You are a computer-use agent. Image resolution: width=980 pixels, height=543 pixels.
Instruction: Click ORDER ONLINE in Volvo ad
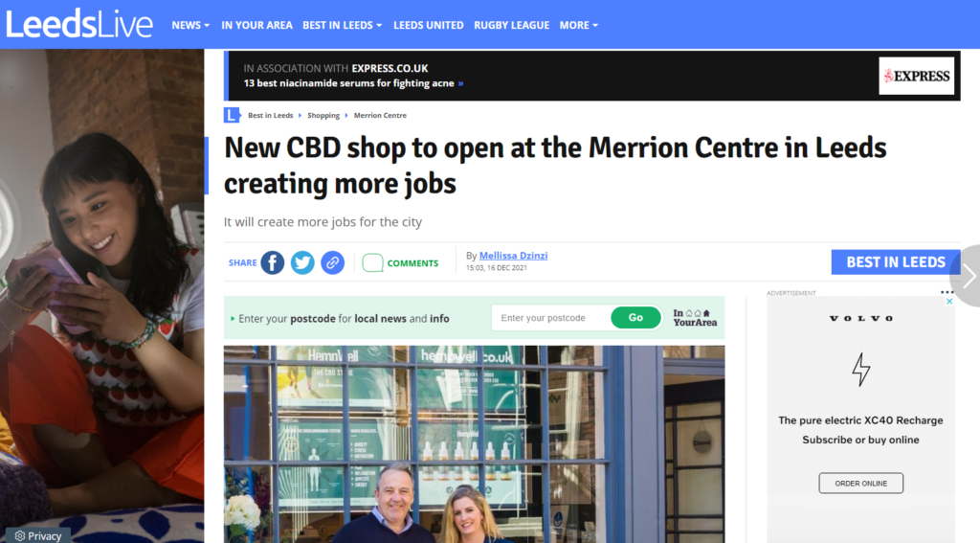[860, 483]
